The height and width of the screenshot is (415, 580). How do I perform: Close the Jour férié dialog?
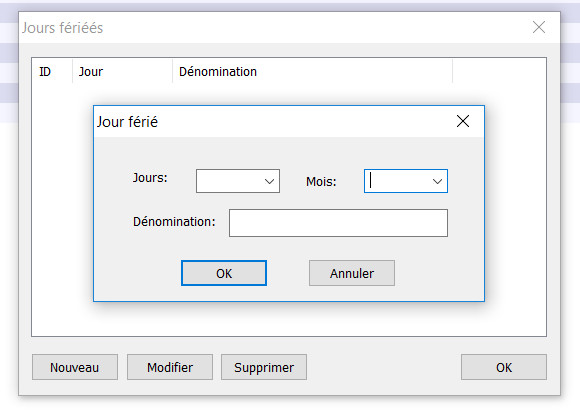[x=463, y=121]
